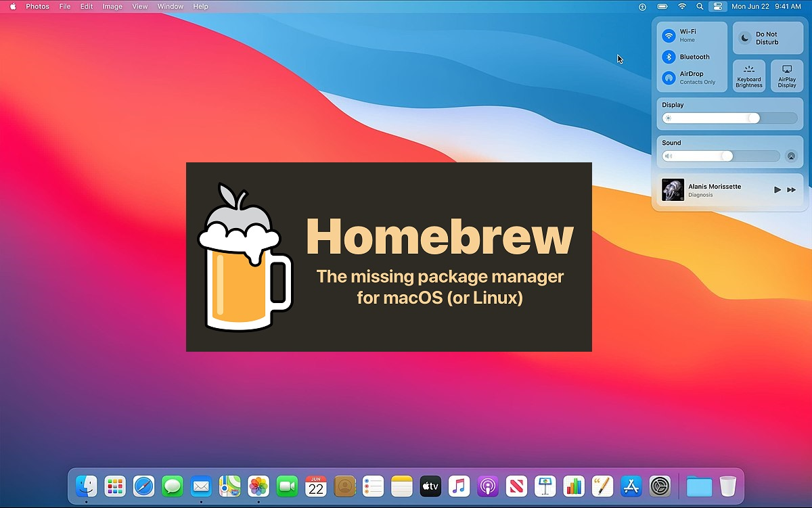Launch the Messages app
The width and height of the screenshot is (812, 508).
click(172, 486)
